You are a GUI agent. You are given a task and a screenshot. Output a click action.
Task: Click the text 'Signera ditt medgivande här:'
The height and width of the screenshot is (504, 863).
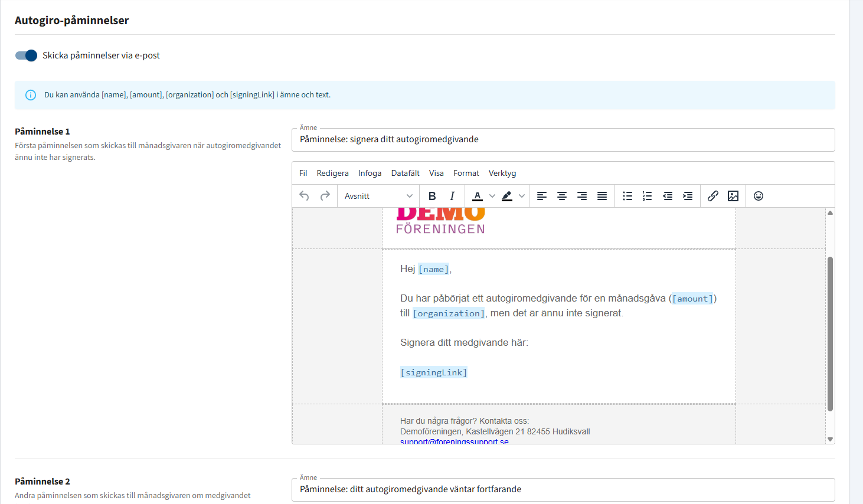coord(464,343)
